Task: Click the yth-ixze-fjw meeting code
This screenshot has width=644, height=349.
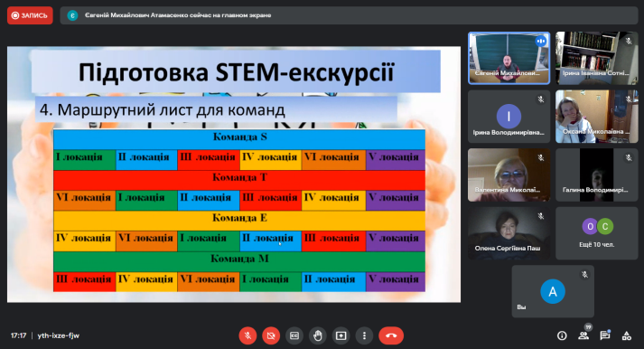Action: (59, 335)
